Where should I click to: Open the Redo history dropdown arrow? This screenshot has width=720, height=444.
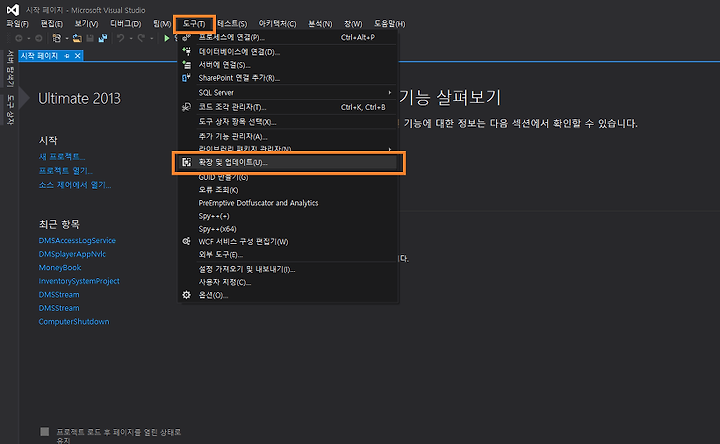click(152, 39)
